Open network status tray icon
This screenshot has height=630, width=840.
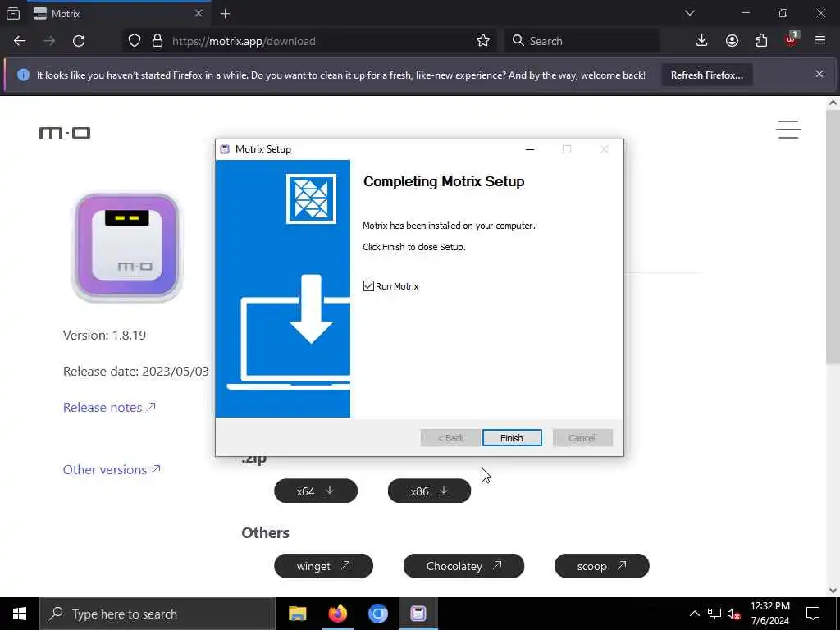(714, 614)
